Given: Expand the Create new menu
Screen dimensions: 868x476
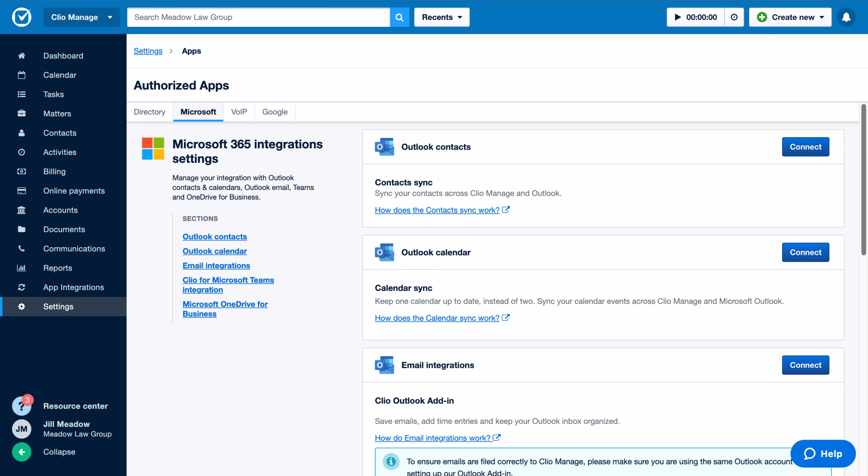Looking at the screenshot, I should (790, 17).
